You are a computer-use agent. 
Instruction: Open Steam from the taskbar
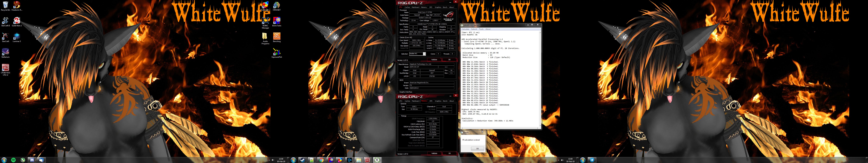click(303, 160)
